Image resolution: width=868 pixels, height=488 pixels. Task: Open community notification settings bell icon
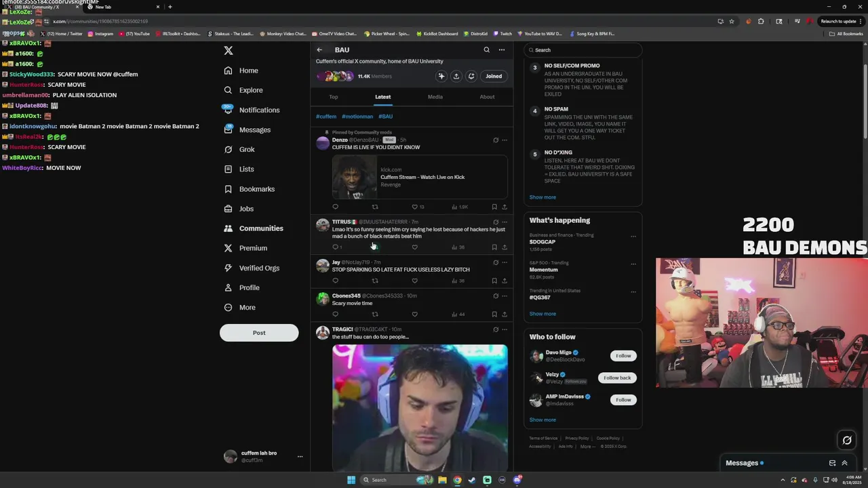pos(471,76)
